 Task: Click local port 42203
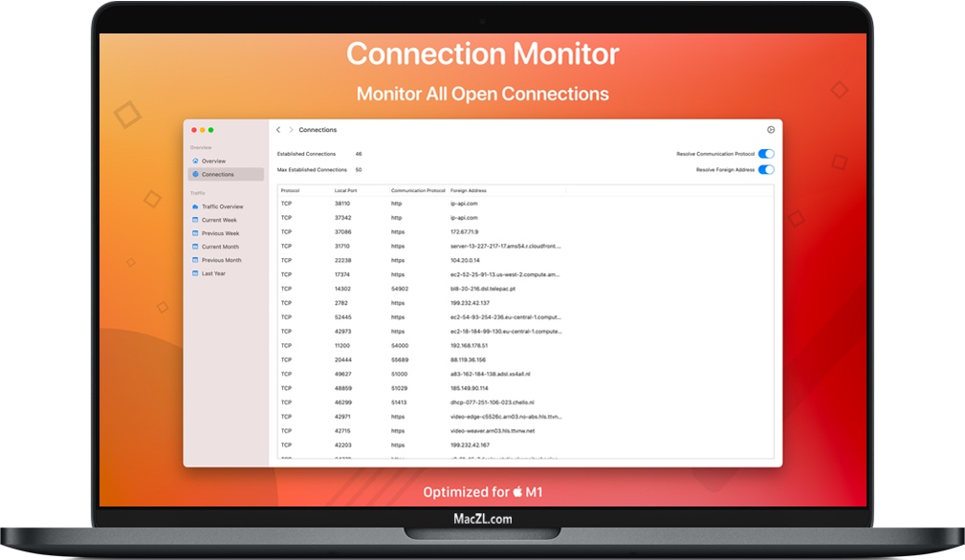tap(342, 445)
